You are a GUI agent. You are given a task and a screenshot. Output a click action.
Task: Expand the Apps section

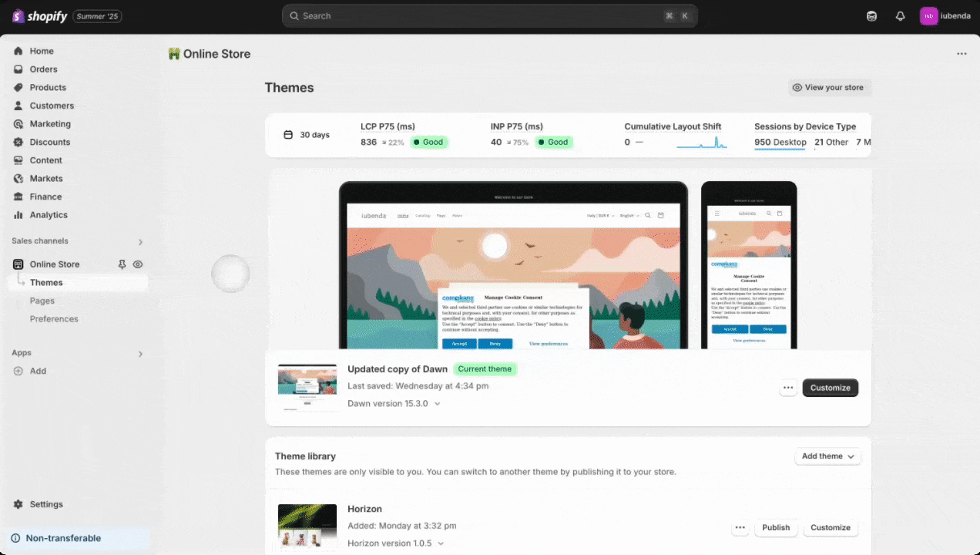tap(140, 354)
